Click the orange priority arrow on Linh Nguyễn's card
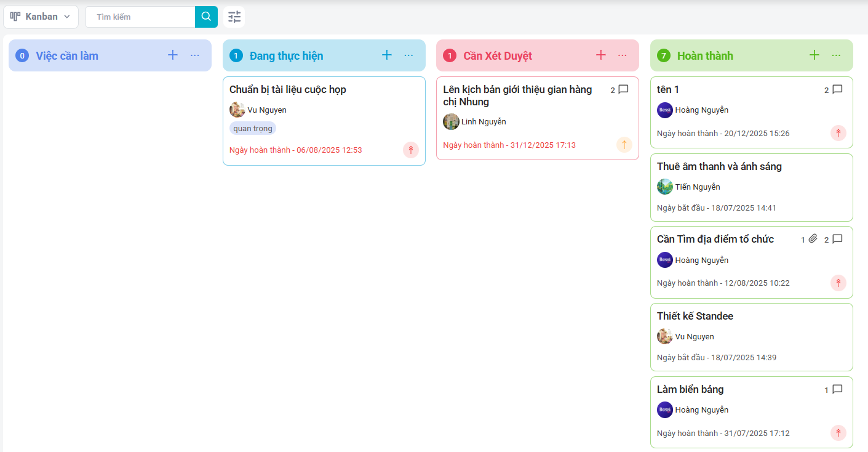 pos(624,145)
